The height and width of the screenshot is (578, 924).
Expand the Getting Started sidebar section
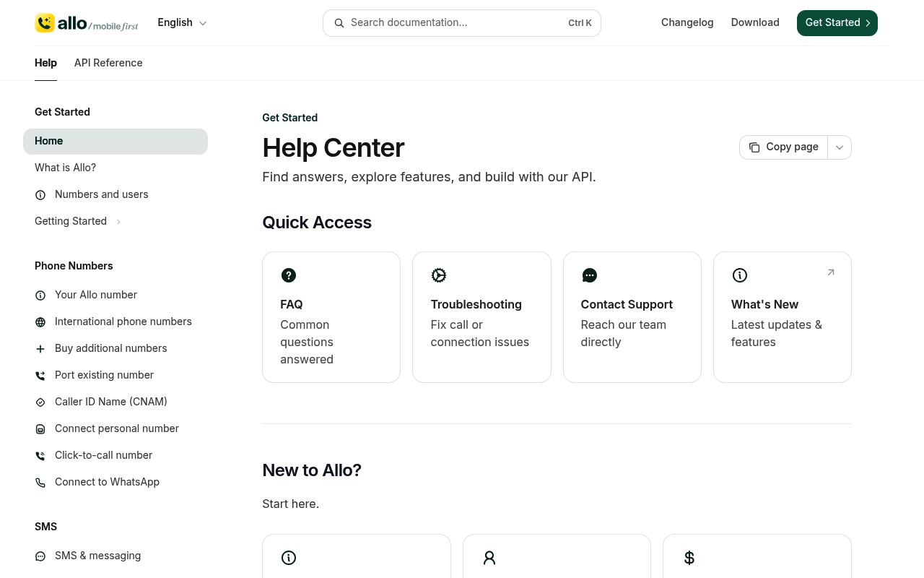click(78, 222)
